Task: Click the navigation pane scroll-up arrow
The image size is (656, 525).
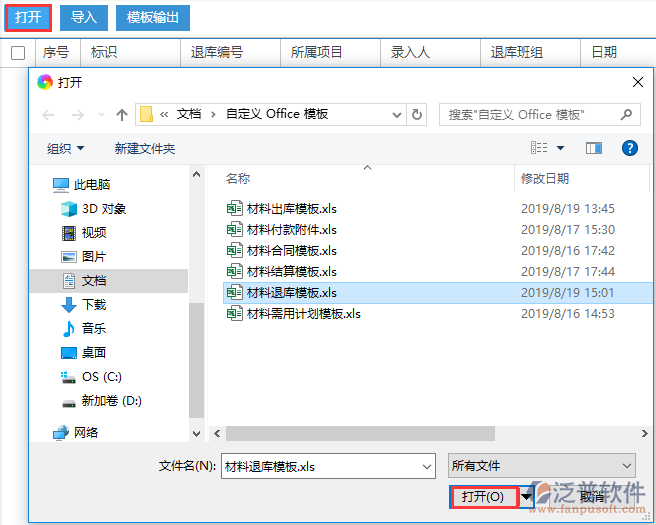Action: [196, 174]
